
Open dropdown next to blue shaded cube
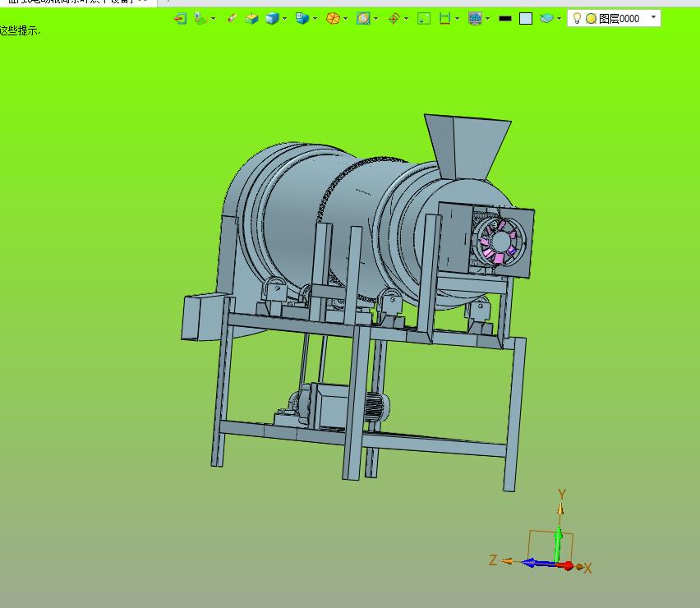(285, 19)
